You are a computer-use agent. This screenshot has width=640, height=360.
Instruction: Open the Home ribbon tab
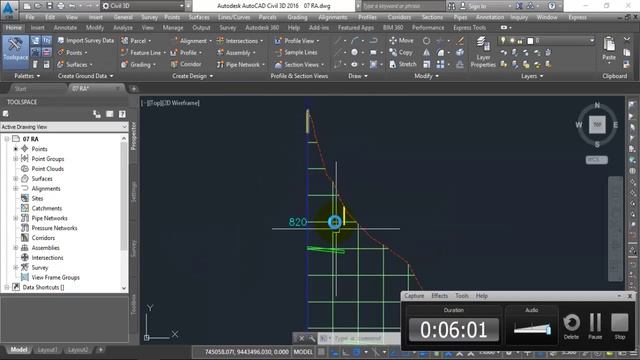click(x=13, y=27)
